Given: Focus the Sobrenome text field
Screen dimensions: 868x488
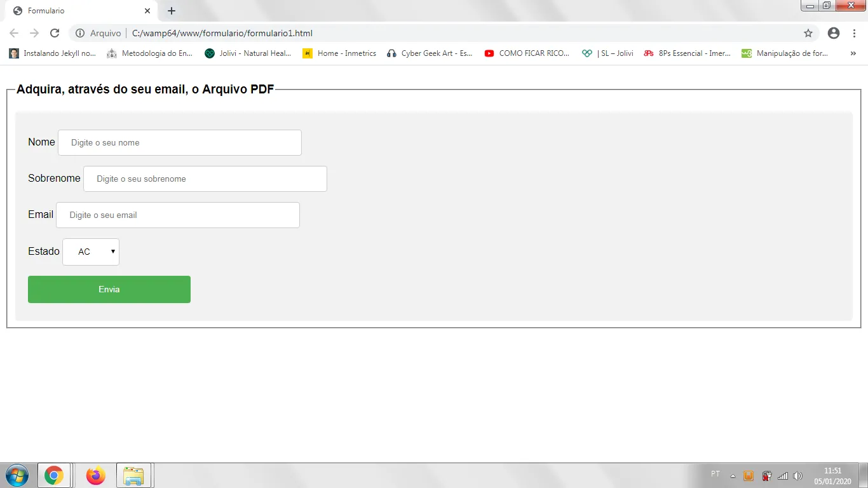Looking at the screenshot, I should [205, 179].
